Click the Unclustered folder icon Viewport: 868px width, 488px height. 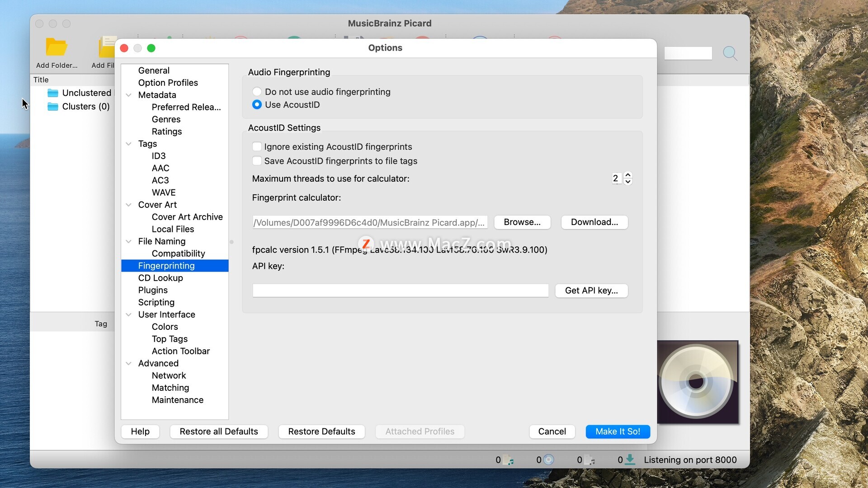tap(53, 93)
